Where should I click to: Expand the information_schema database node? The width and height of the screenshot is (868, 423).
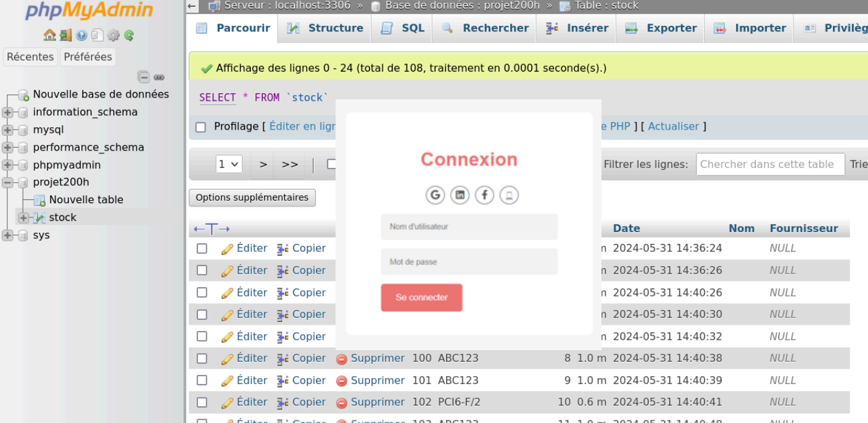point(7,112)
